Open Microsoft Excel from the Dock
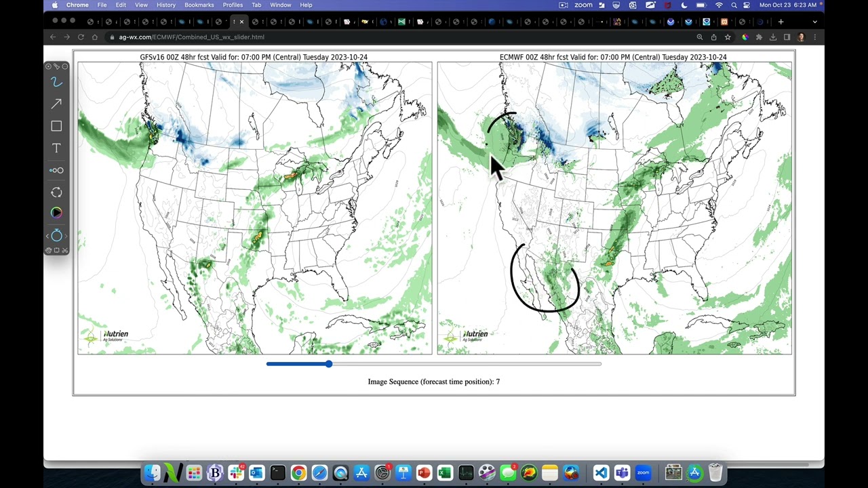Viewport: 868px width, 488px height. tap(445, 472)
